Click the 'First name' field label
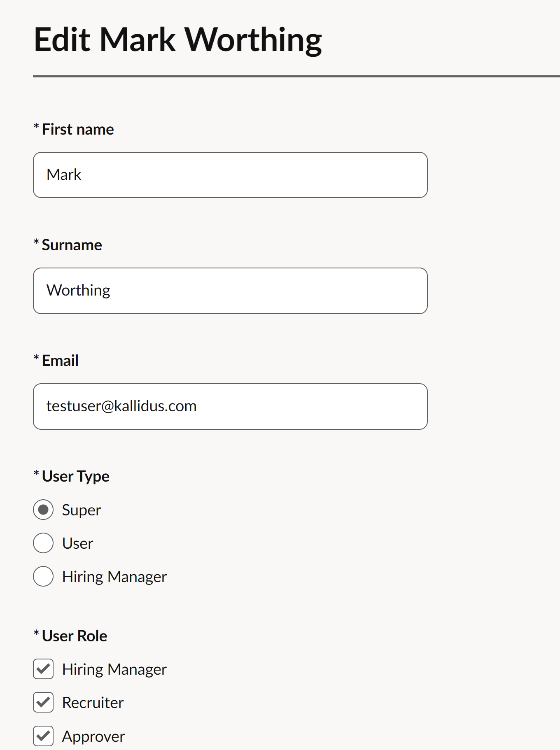The image size is (560, 750). (x=78, y=129)
